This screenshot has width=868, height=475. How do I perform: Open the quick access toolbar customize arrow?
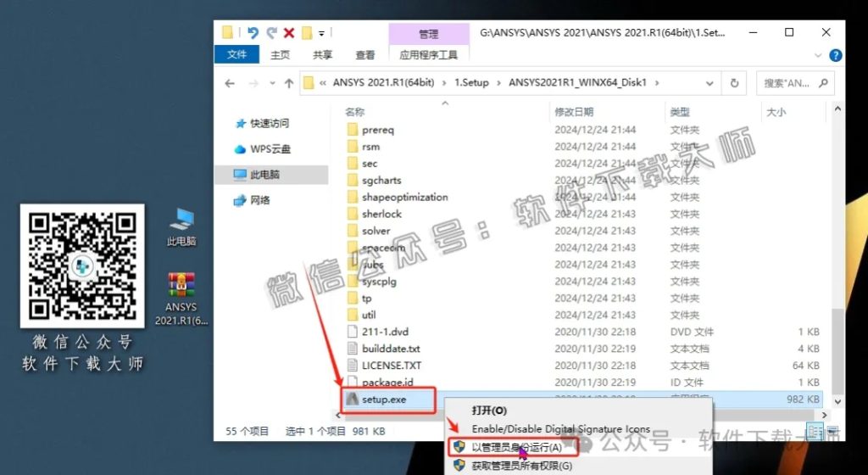click(x=321, y=34)
